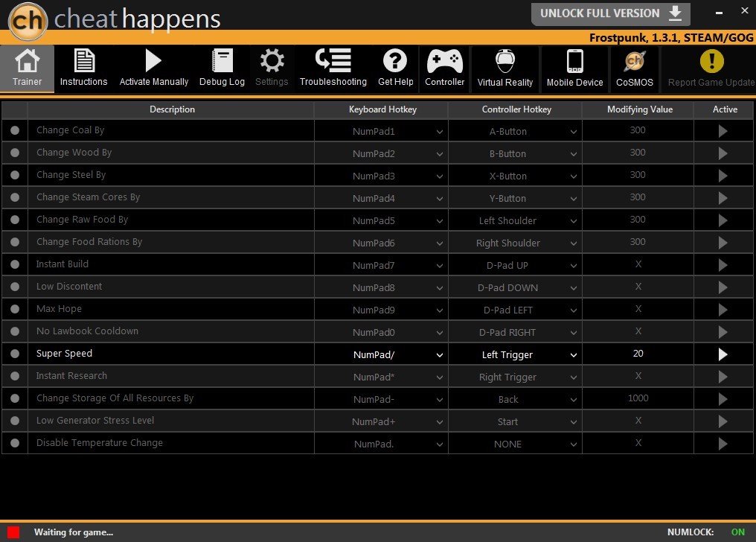Activate the Change Raw Food By cheat
The height and width of the screenshot is (542, 756).
tap(723, 220)
